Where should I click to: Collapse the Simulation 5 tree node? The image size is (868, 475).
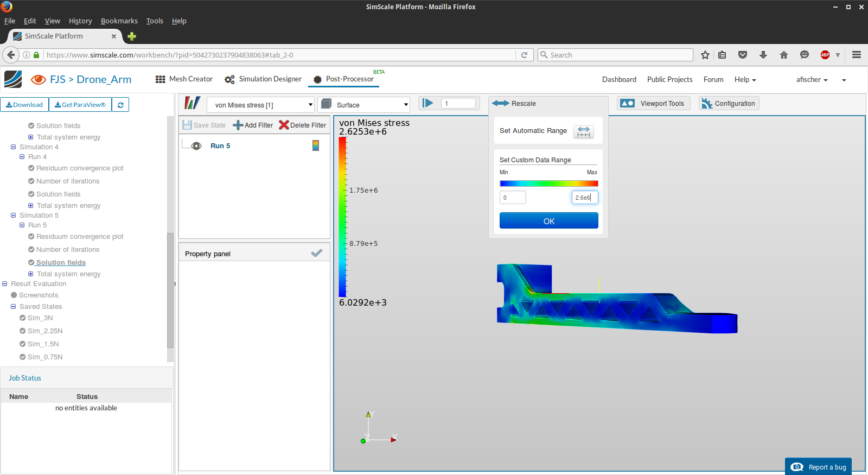[x=14, y=216]
